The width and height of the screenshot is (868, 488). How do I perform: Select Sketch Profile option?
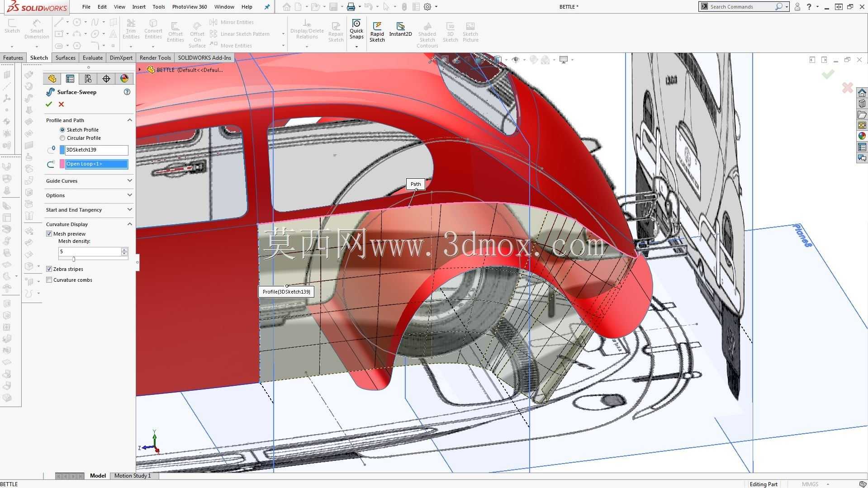tap(62, 130)
